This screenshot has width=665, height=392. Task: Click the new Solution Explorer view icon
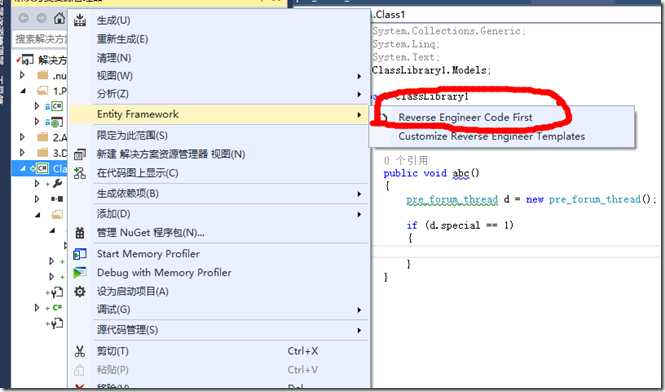pos(80,154)
